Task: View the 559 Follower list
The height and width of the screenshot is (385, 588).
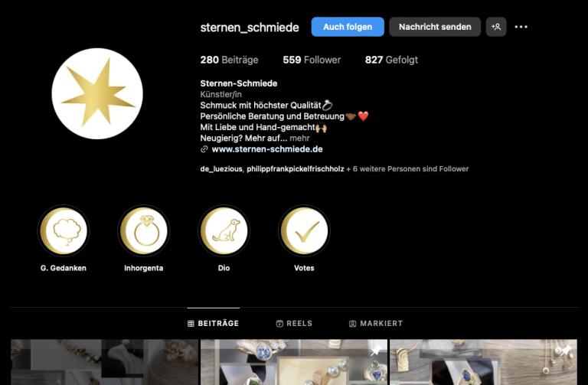Action: coord(312,60)
